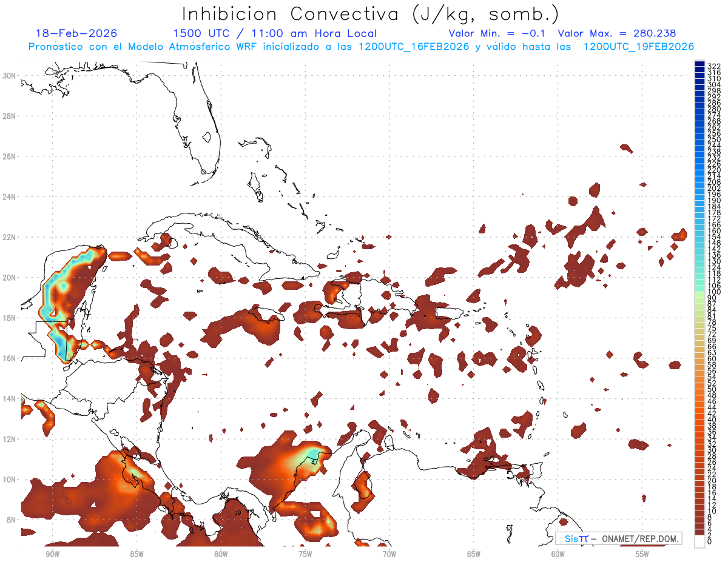Click the "75W" longitude label
Screen dimensions: 728x562
(x=305, y=554)
